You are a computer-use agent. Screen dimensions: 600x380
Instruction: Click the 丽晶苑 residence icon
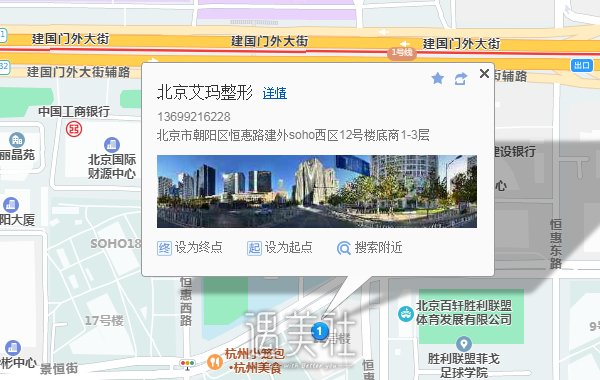16,140
